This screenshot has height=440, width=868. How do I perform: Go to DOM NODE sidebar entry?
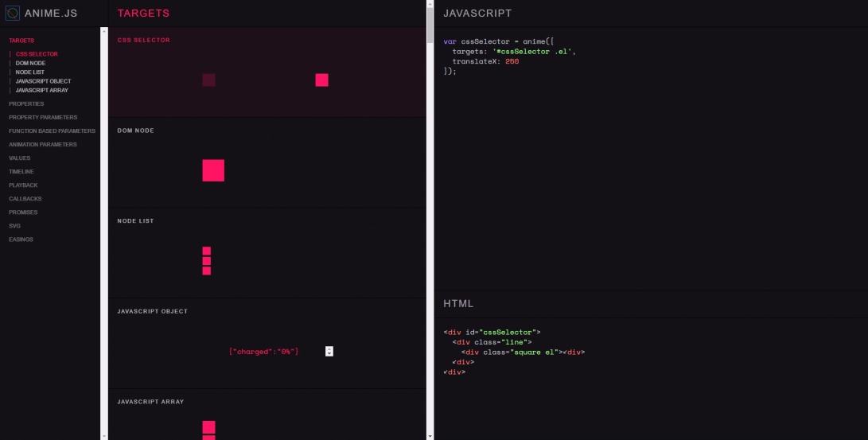point(30,63)
